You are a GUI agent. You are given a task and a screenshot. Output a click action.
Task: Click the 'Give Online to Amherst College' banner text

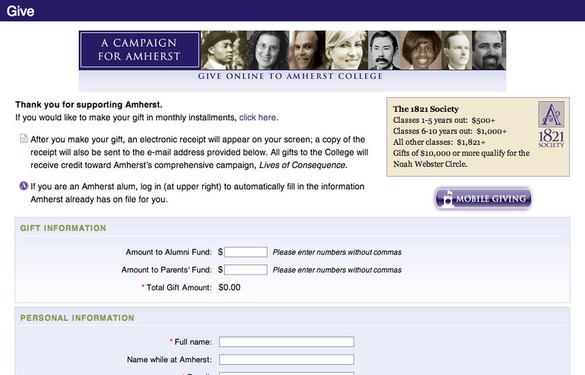click(290, 76)
